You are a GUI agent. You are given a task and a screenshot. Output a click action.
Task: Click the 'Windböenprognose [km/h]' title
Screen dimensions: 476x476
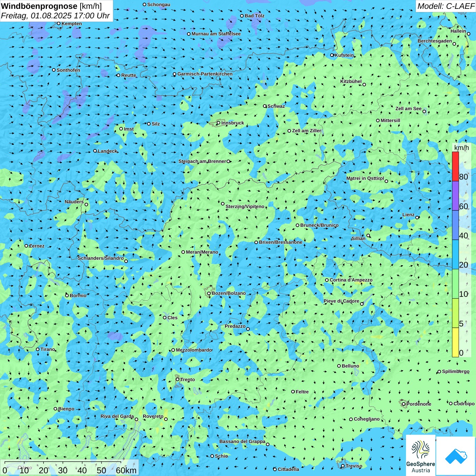point(51,6)
